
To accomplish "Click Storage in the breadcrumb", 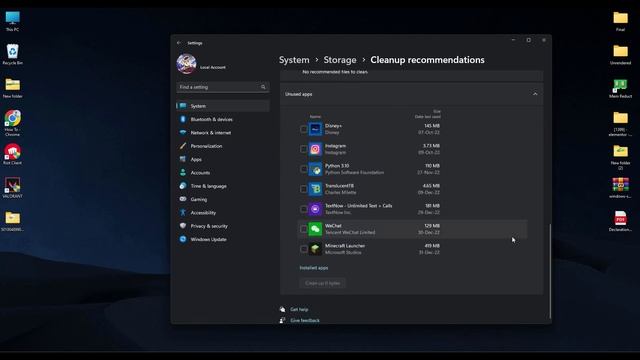I will point(340,60).
